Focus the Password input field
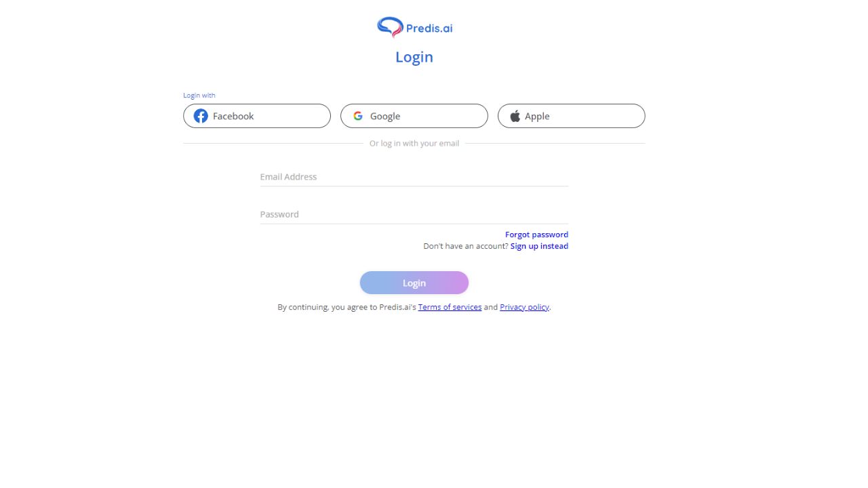 (x=414, y=214)
